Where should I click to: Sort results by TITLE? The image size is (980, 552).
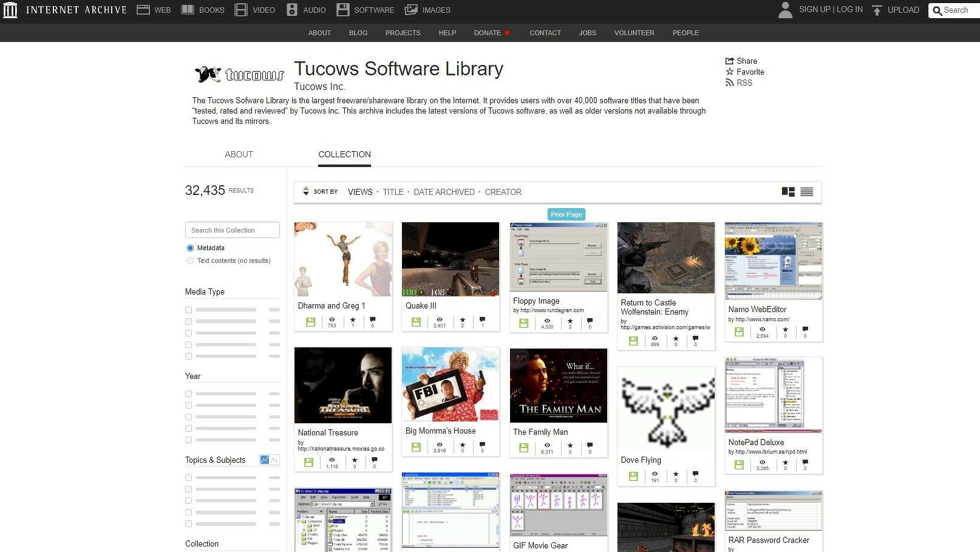click(393, 192)
